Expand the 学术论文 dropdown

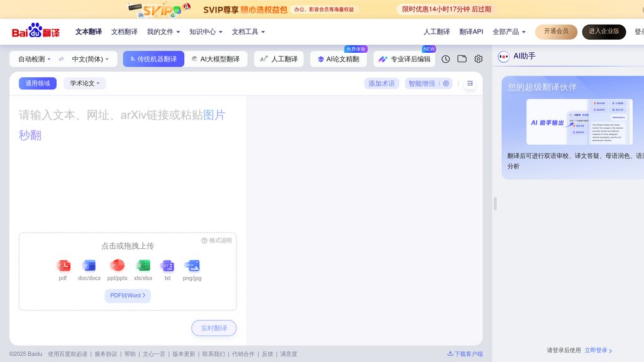coord(84,82)
